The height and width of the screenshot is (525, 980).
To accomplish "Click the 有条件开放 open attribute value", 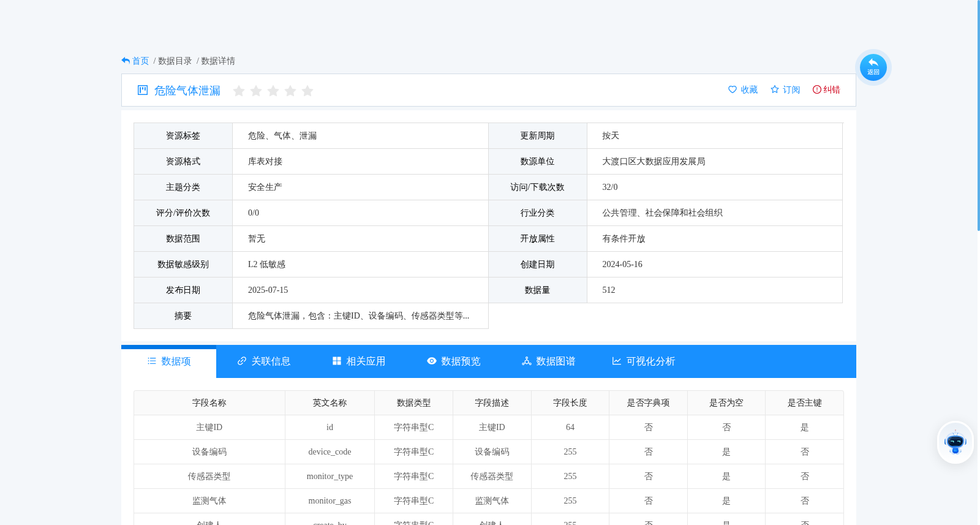I will pos(624,239).
